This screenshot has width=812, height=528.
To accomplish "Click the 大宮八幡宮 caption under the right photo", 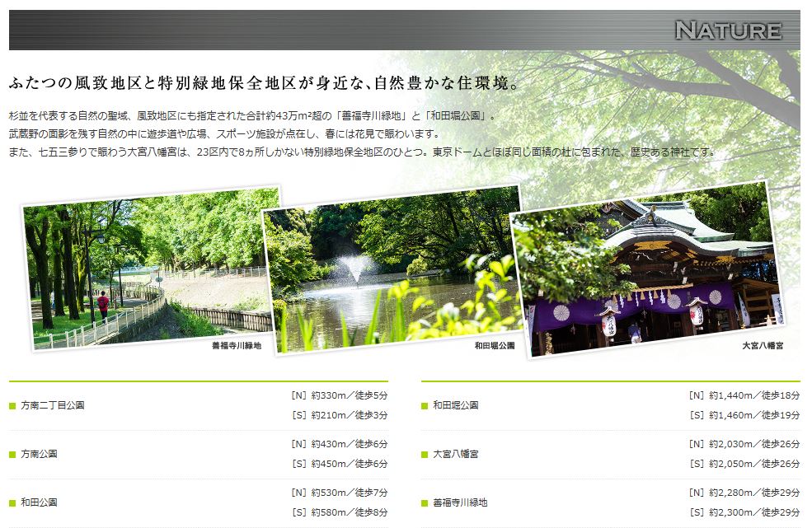I will click(x=762, y=346).
